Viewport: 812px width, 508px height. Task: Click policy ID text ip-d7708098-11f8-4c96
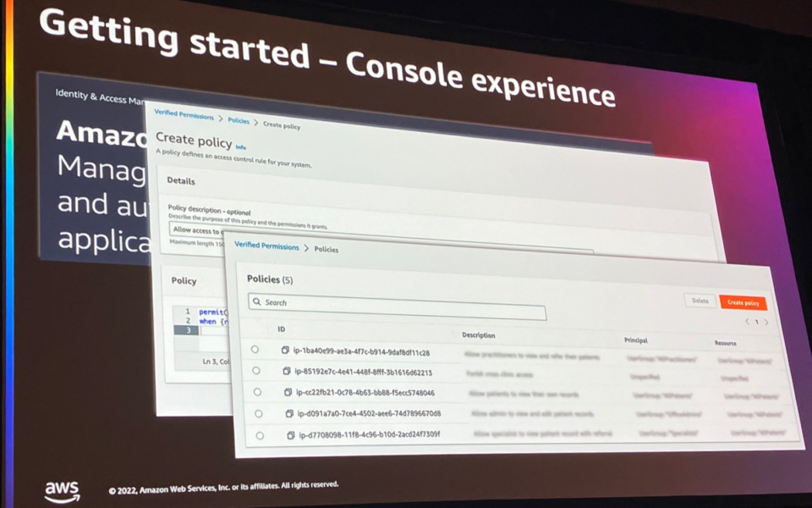370,434
